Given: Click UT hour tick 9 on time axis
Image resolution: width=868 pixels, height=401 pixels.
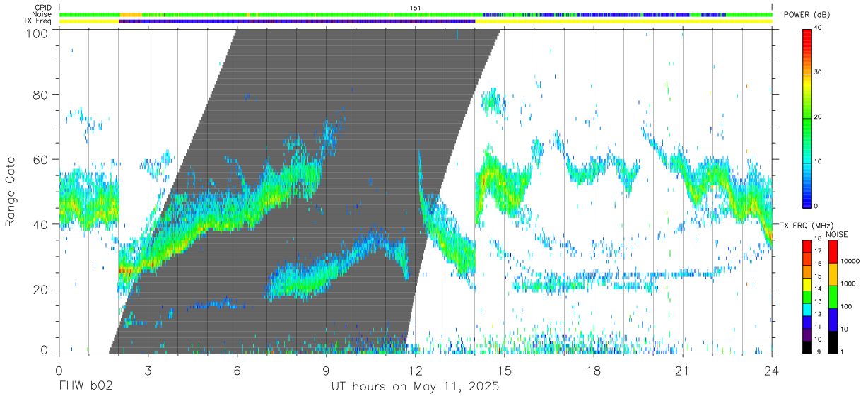Looking at the screenshot, I should point(327,370).
